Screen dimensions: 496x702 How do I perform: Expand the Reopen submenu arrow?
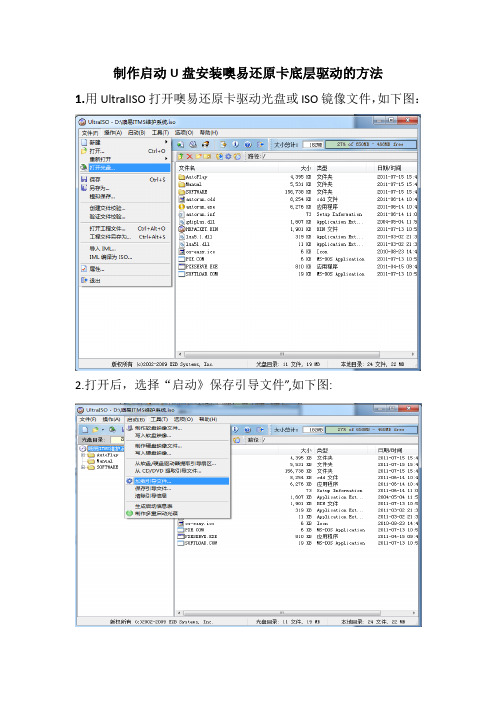[167, 159]
